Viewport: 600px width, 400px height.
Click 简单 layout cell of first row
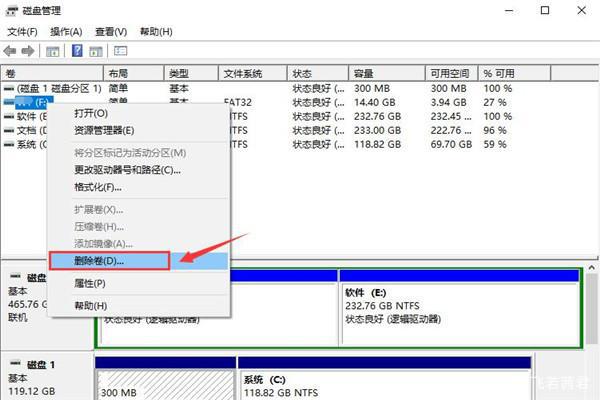[118, 89]
